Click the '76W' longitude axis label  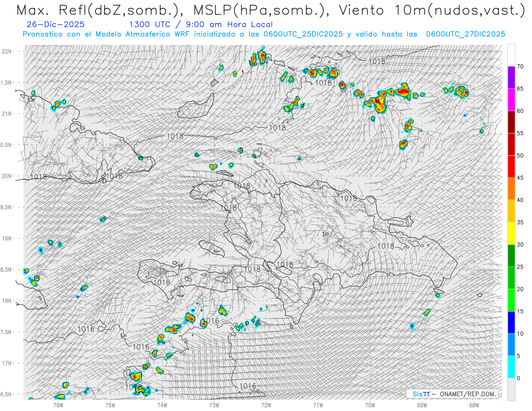(x=58, y=404)
